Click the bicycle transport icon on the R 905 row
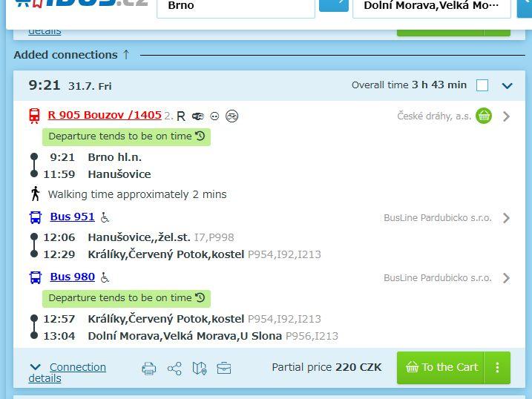 point(232,116)
